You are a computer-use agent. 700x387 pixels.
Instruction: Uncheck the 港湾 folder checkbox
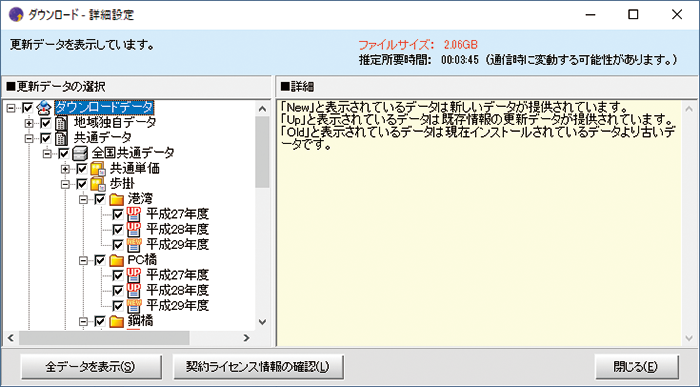[x=100, y=200]
